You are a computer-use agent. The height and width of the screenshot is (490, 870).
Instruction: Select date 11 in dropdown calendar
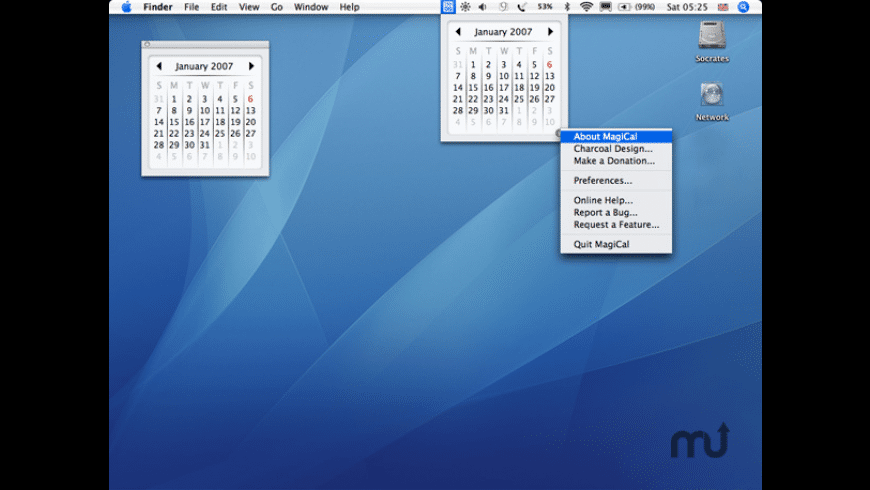click(519, 76)
